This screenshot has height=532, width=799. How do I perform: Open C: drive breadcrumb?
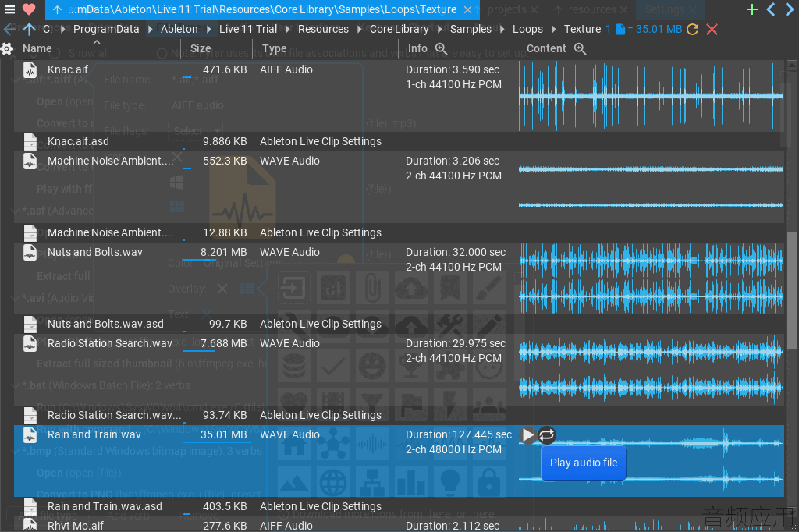coord(48,29)
